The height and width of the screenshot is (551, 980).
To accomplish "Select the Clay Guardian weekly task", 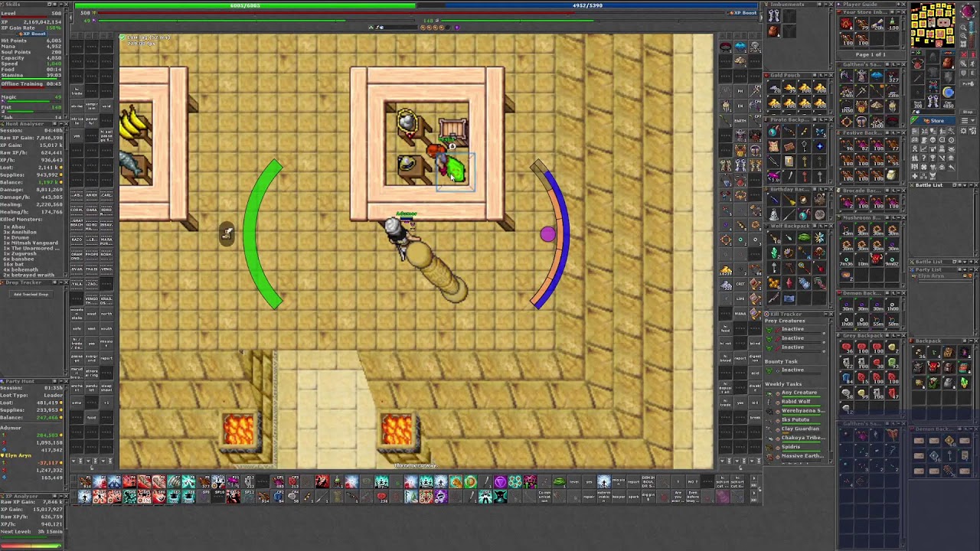I will (800, 429).
